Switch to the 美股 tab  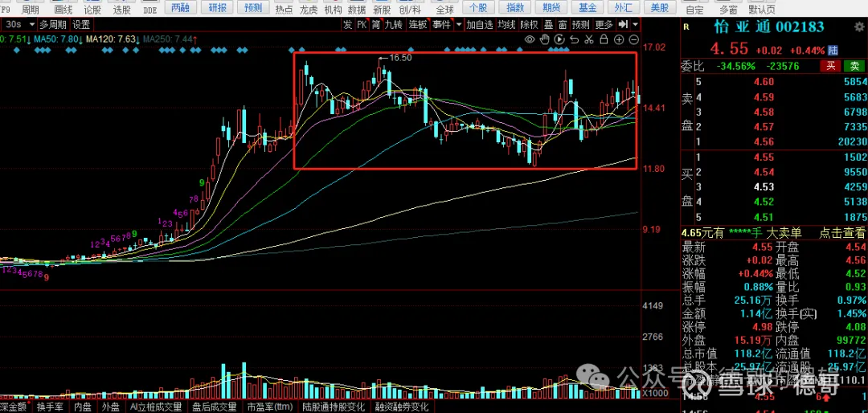(x=659, y=7)
